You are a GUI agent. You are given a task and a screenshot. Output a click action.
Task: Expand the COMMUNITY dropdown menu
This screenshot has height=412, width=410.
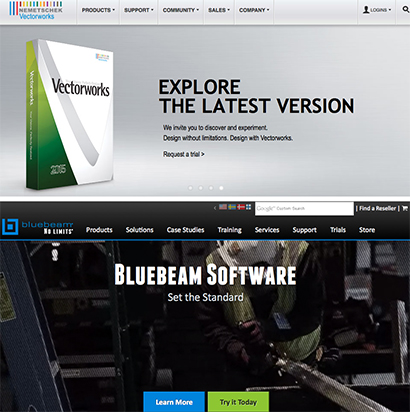[x=181, y=10]
